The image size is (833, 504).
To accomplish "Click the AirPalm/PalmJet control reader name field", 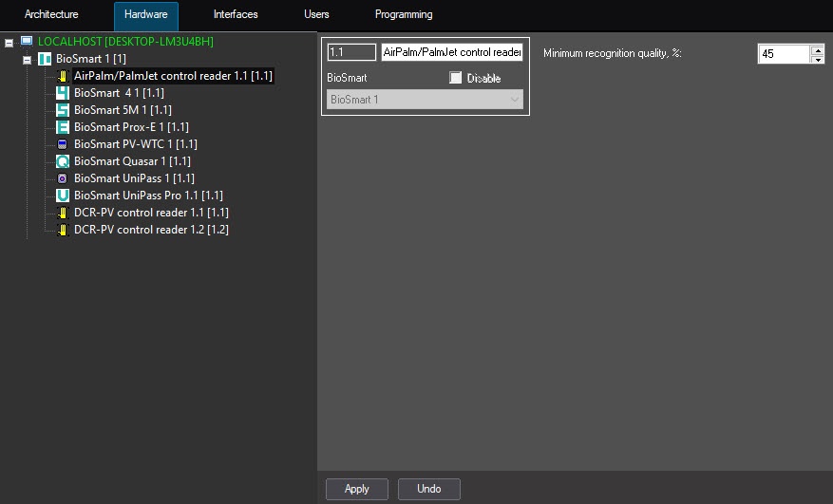I will [452, 52].
